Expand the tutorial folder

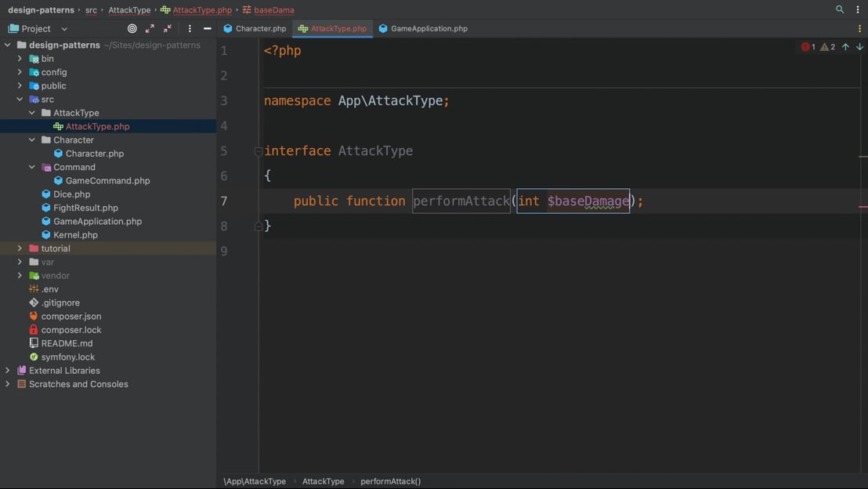[20, 248]
